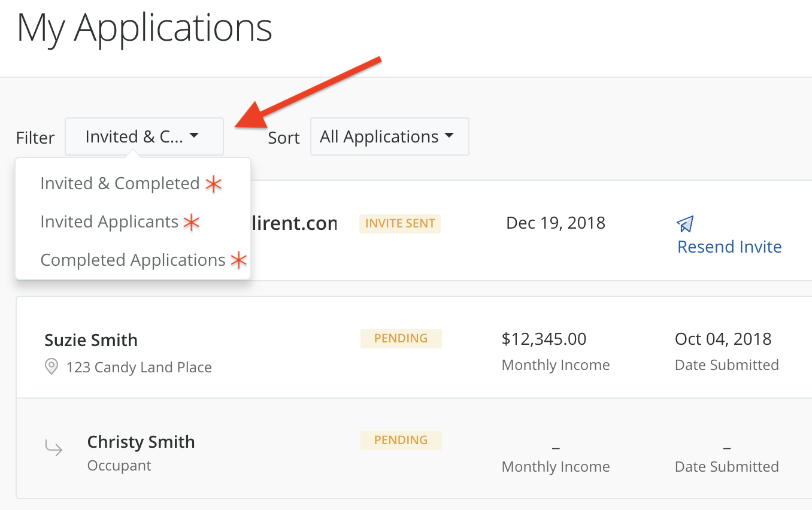Click the co-applicant arrow icon beside Christy Smith

(x=54, y=447)
